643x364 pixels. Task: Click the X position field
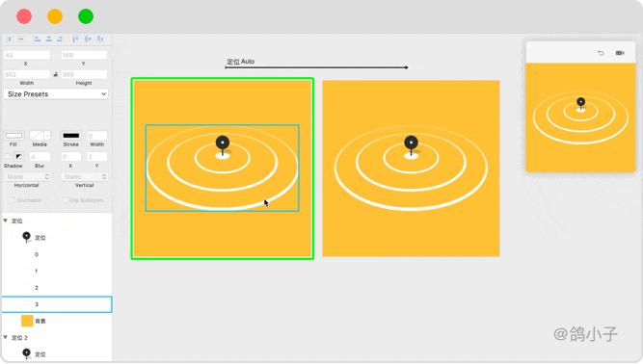pyautogui.click(x=27, y=55)
